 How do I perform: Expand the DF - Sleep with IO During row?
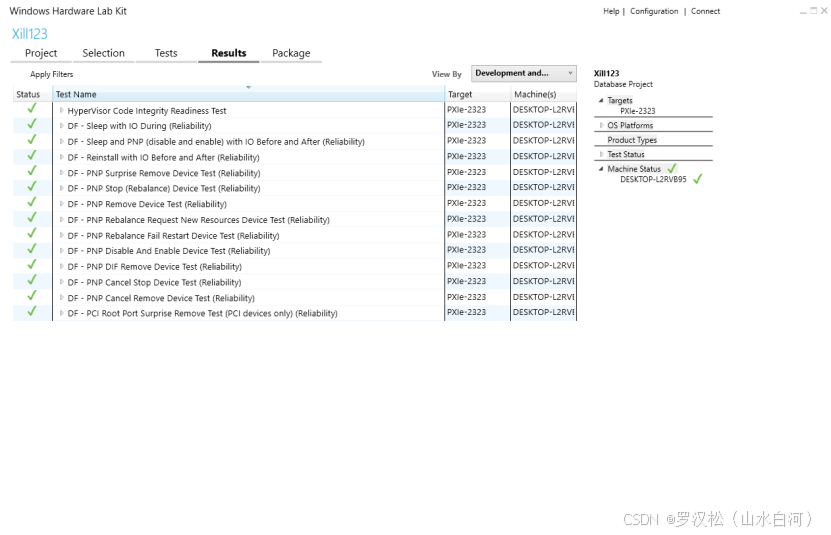[61, 126]
